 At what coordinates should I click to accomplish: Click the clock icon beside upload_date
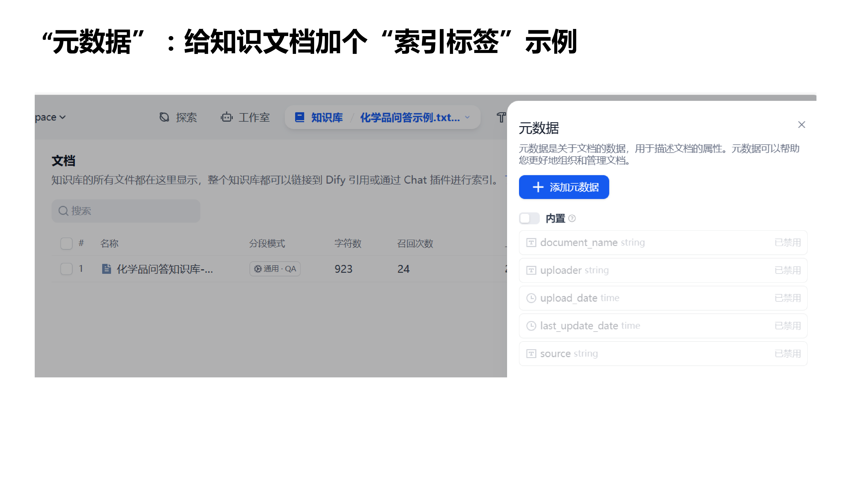pos(531,298)
